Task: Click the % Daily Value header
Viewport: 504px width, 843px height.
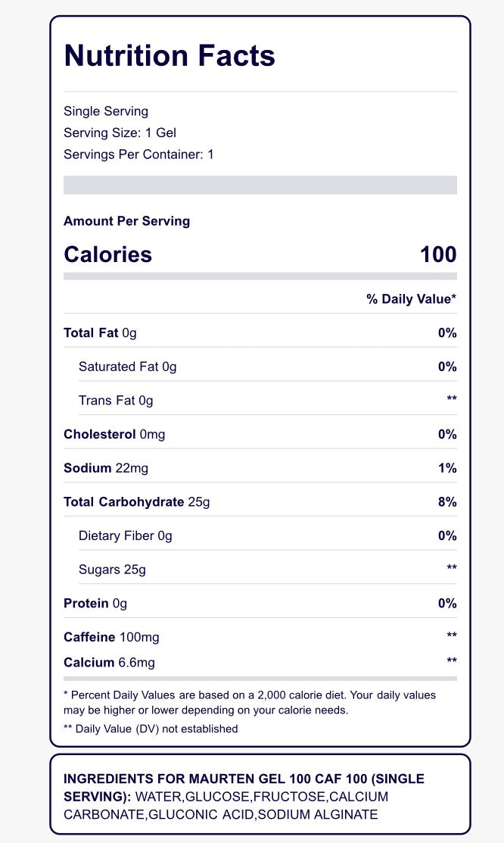Action: (412, 299)
